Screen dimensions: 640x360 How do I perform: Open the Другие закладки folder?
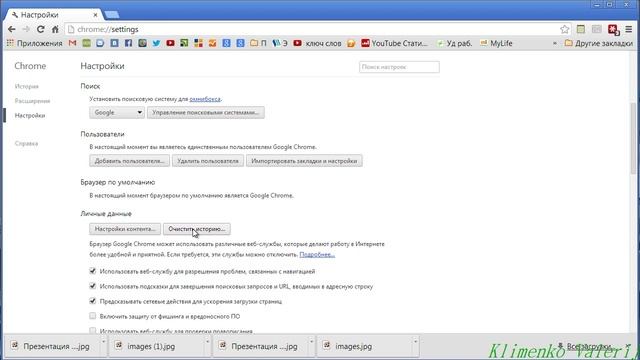598,43
